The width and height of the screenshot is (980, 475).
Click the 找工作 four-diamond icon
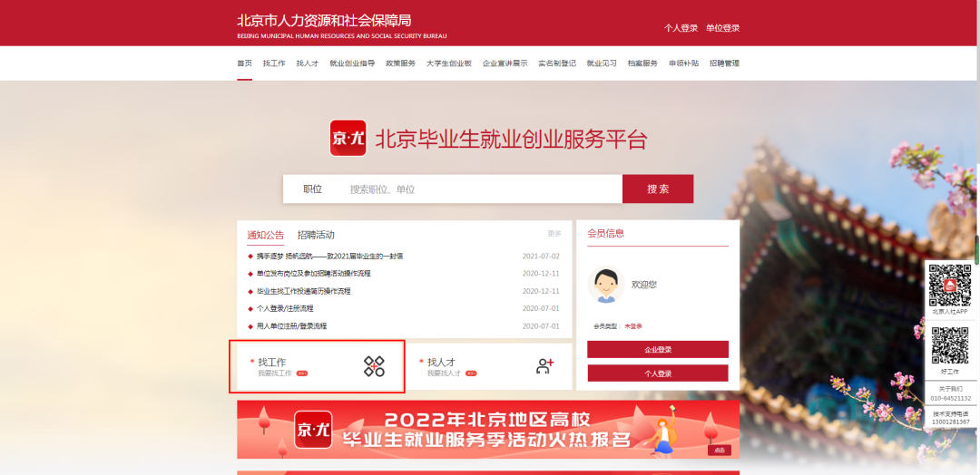pyautogui.click(x=374, y=366)
